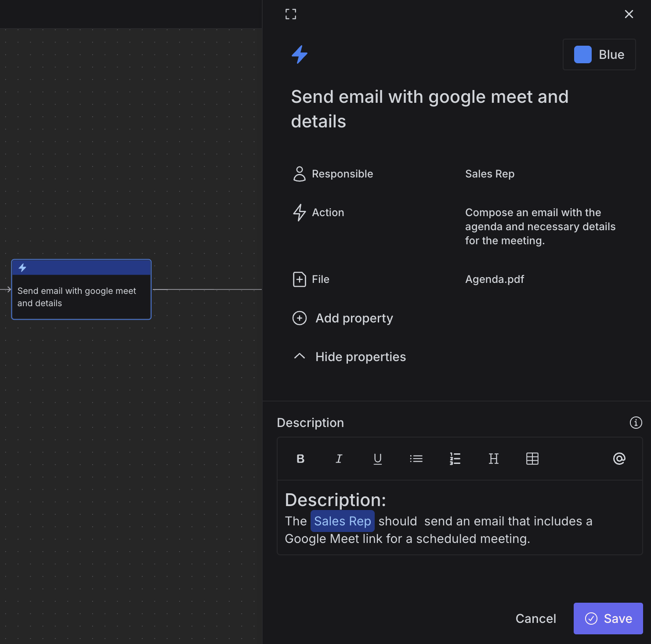Screen dimensions: 651x644
Task: Click the lightning icon on canvas node
Action: point(22,268)
